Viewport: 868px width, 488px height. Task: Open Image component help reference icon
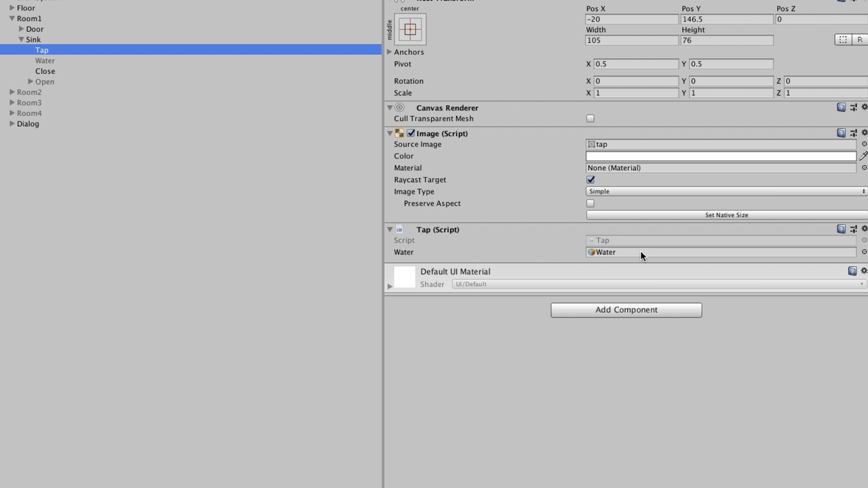(x=841, y=133)
